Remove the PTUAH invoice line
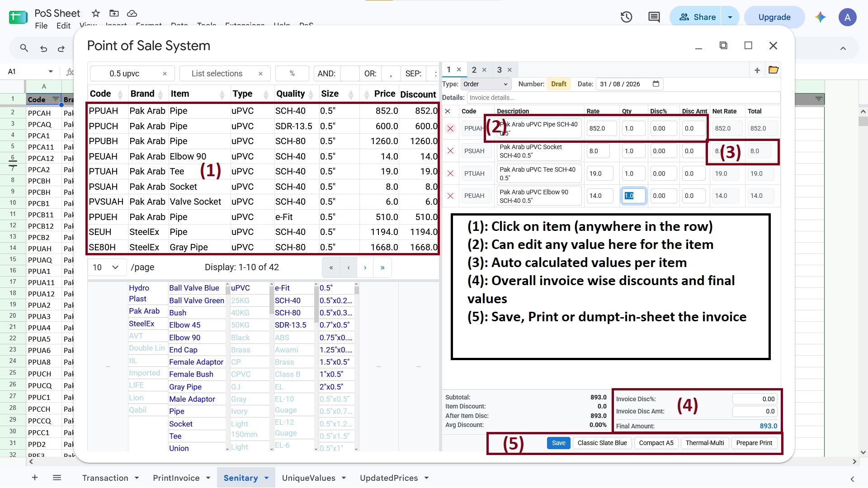 450,174
